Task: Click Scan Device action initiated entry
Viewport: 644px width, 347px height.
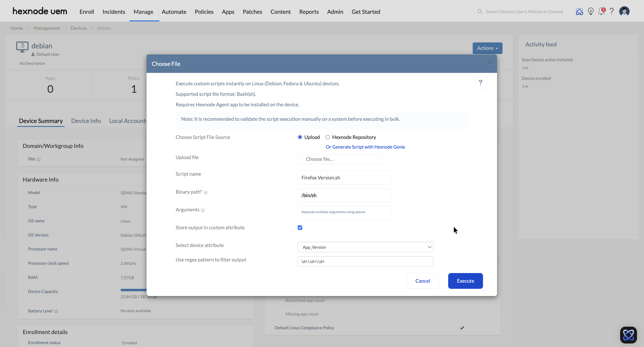Action: [x=547, y=60]
